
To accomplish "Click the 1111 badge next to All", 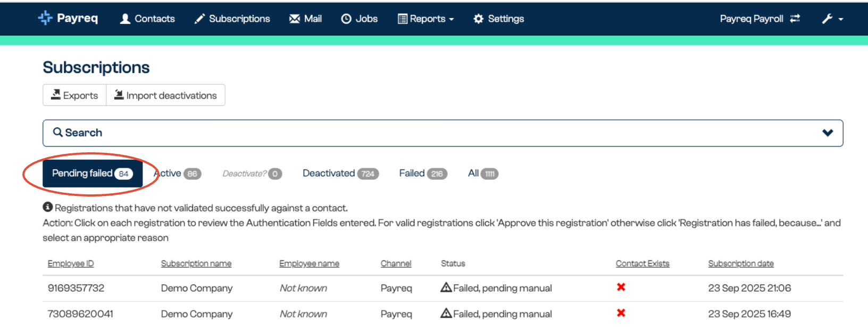I will [x=490, y=174].
